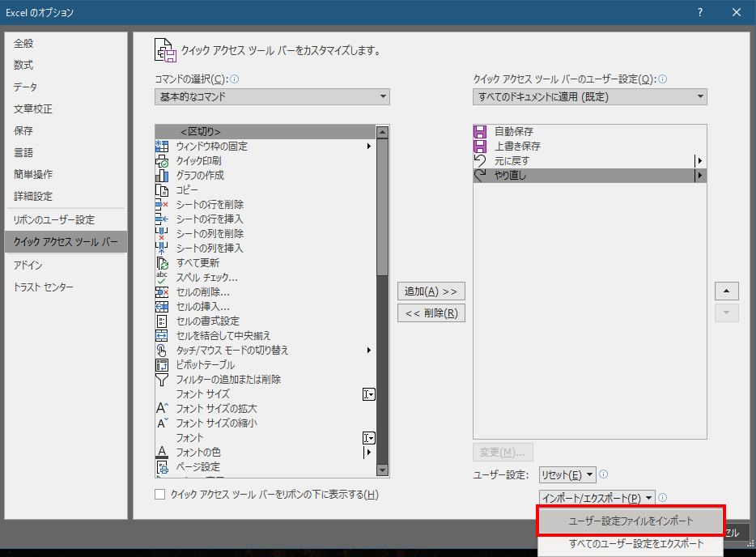Expand the フォントの色 split arrow
756x557 pixels.
click(368, 452)
